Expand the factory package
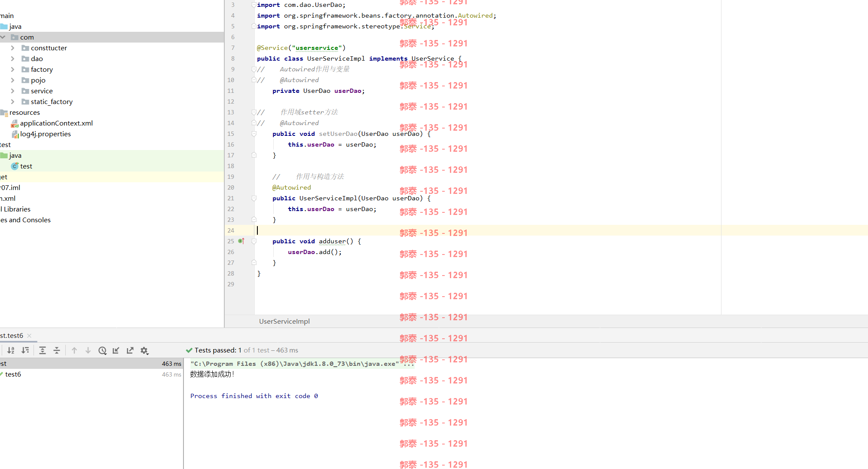 [12, 69]
